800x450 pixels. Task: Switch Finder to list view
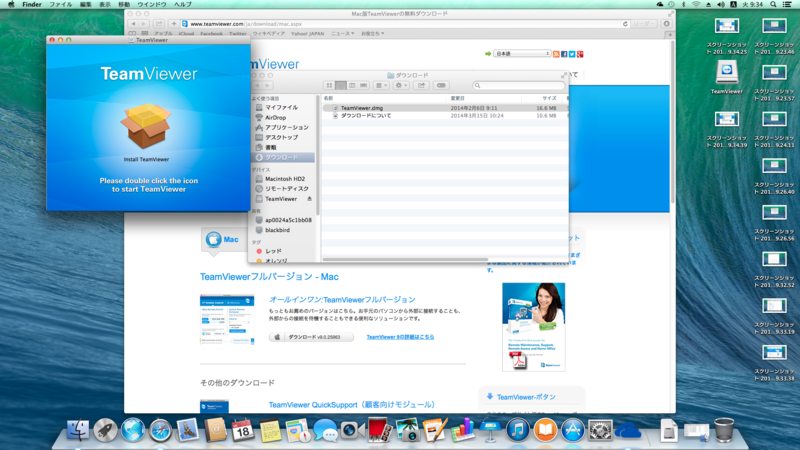[x=341, y=86]
